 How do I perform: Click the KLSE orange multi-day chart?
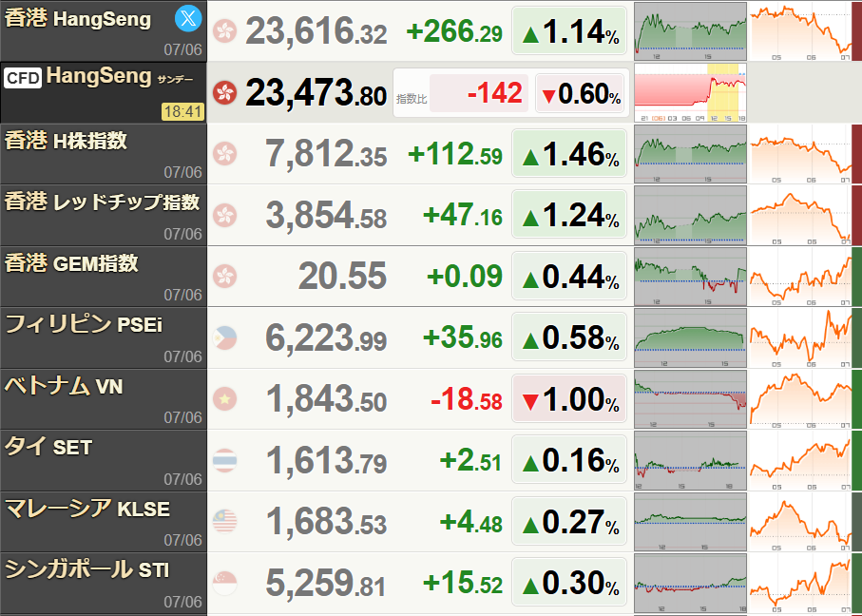(800, 522)
